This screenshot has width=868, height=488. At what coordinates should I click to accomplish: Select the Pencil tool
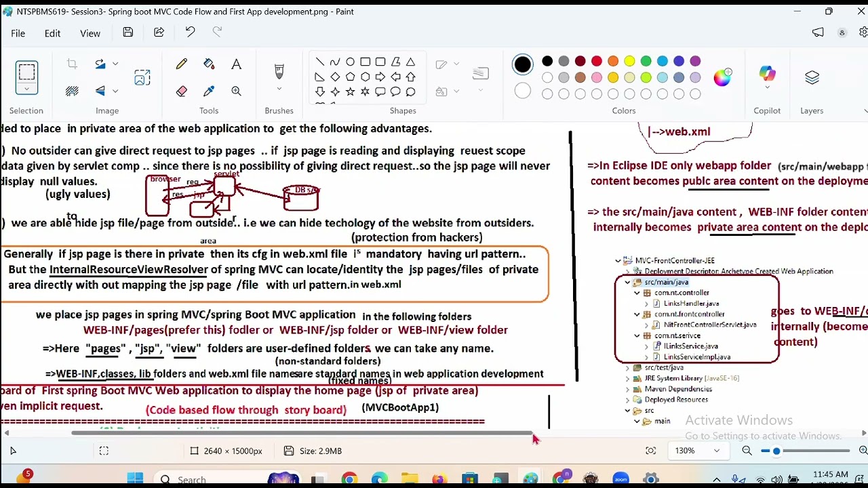[182, 64]
